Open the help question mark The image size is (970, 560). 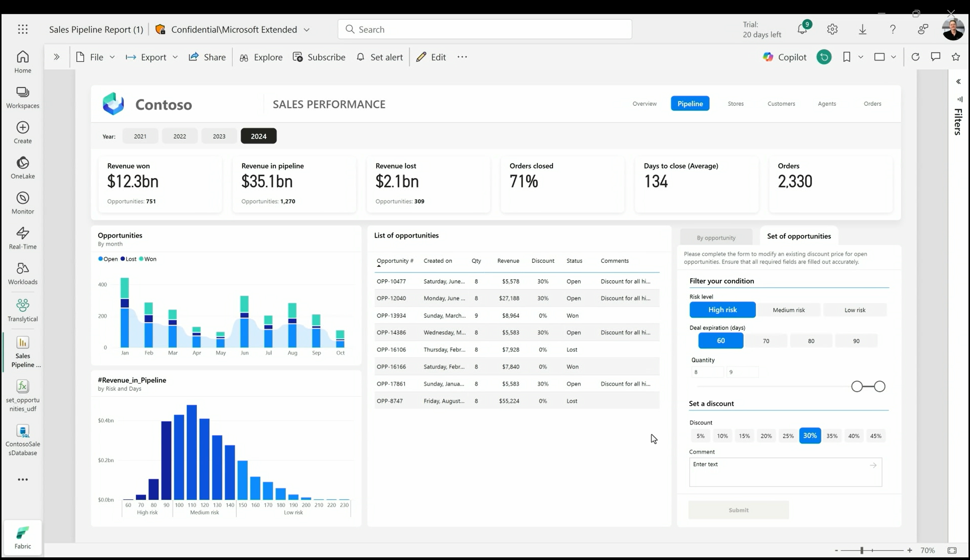pyautogui.click(x=893, y=29)
